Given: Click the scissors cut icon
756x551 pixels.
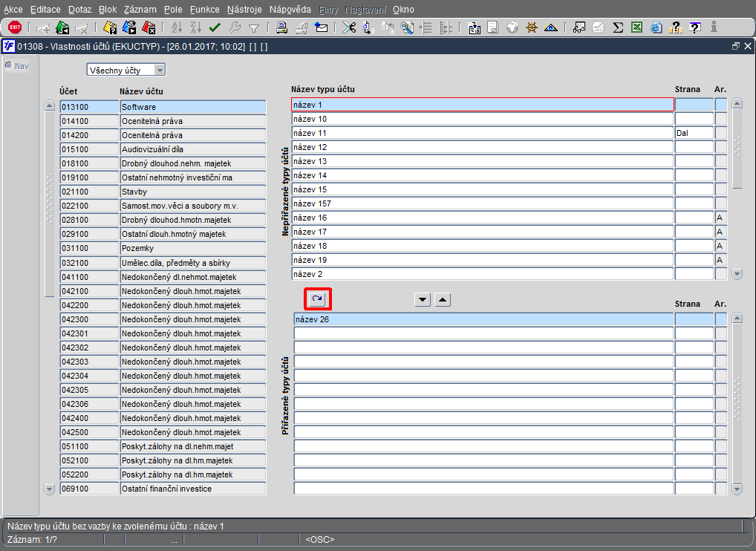Looking at the screenshot, I should (x=349, y=27).
